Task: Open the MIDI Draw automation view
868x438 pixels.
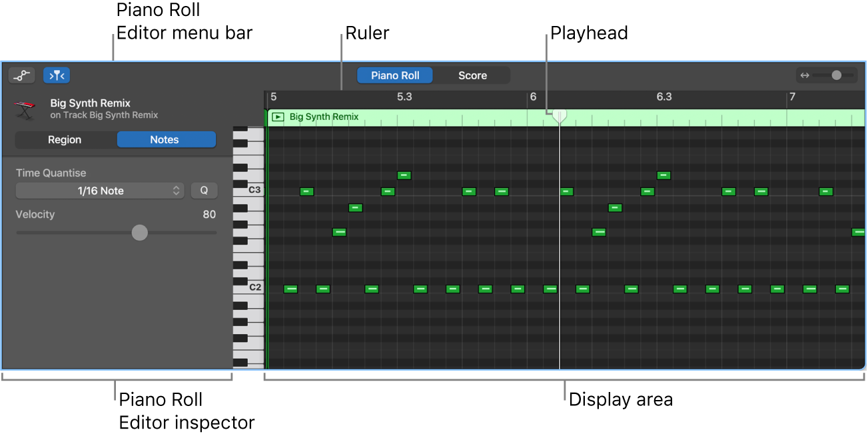Action: point(21,75)
